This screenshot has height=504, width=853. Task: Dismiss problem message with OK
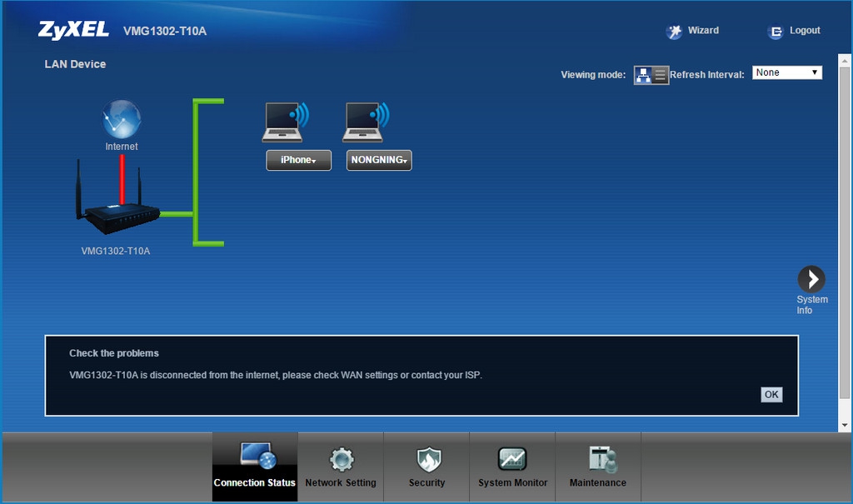[x=771, y=394]
